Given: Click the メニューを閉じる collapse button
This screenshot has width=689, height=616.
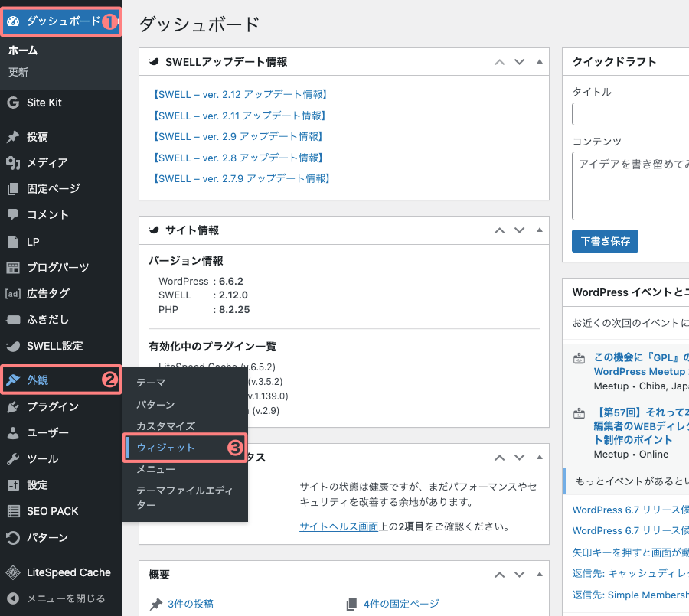Looking at the screenshot, I should tap(60, 598).
